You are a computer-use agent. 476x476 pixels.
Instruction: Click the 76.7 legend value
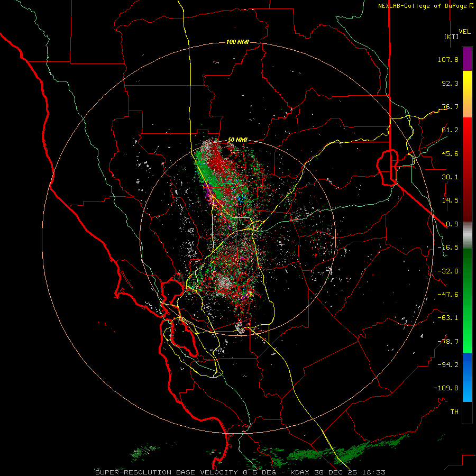[450, 106]
